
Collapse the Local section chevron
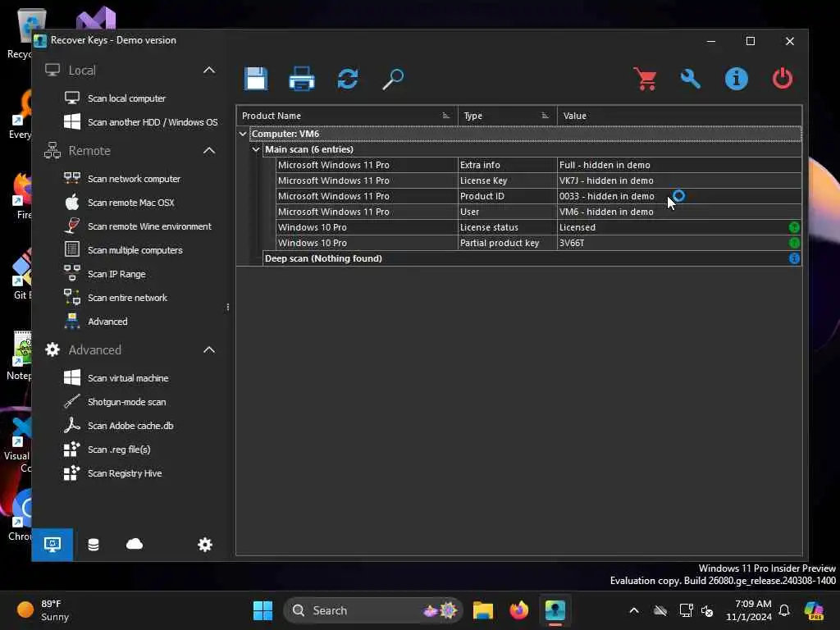[x=209, y=71]
